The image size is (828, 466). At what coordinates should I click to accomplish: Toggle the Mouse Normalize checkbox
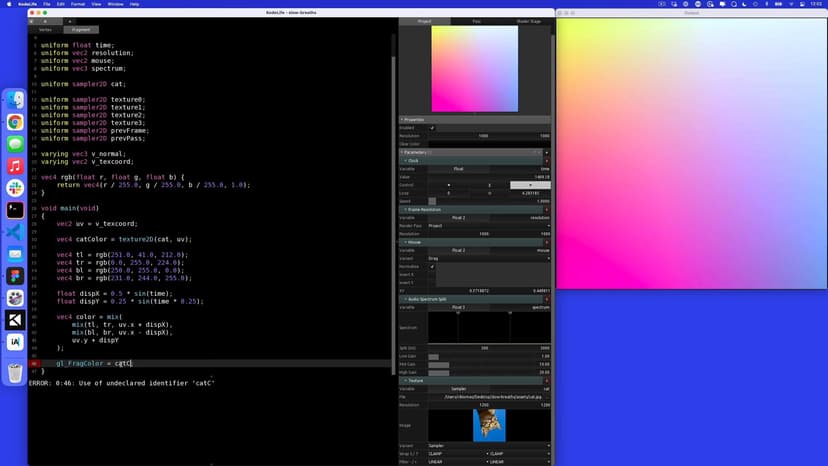pyautogui.click(x=432, y=266)
